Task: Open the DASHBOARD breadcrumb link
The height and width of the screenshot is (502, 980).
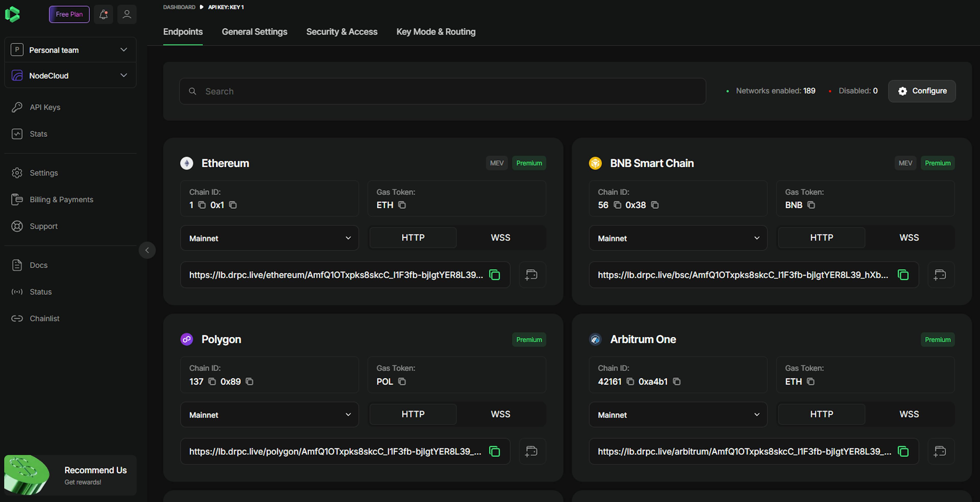Action: click(178, 7)
